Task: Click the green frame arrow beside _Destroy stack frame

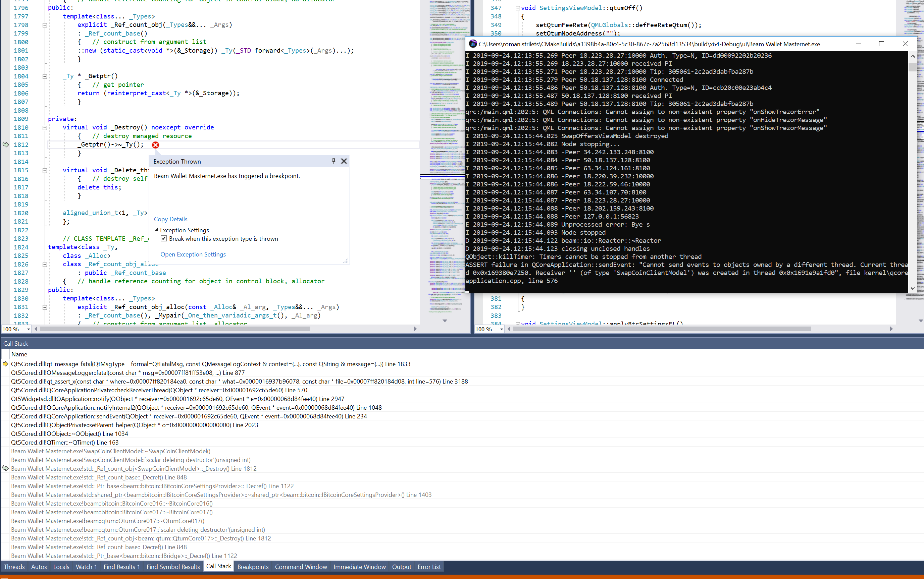Action: click(5, 468)
